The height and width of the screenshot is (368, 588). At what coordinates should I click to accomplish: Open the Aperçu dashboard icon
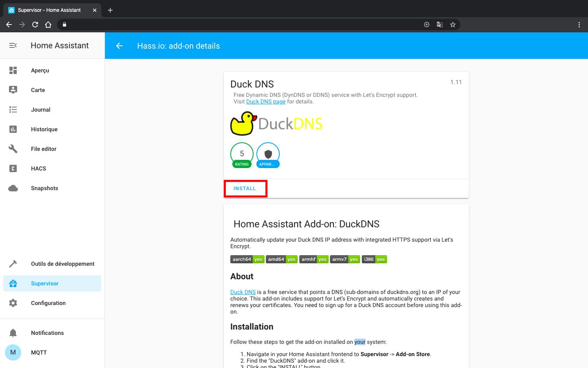[x=13, y=70]
